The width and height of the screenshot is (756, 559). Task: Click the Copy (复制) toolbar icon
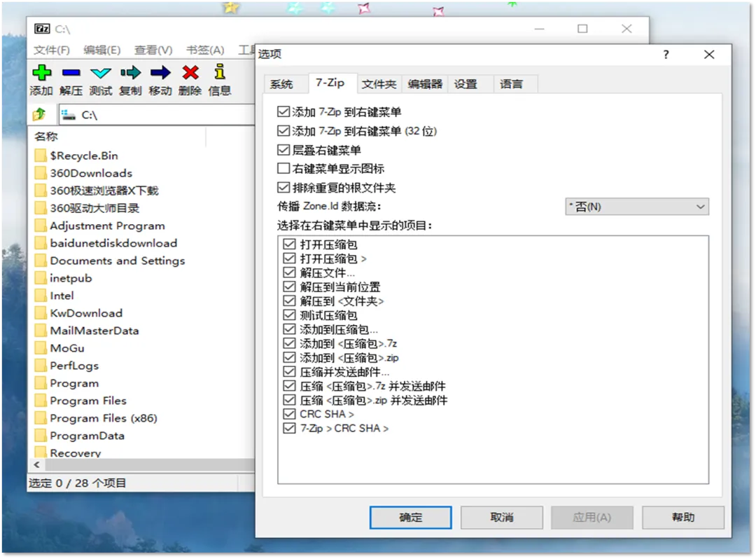[x=130, y=73]
